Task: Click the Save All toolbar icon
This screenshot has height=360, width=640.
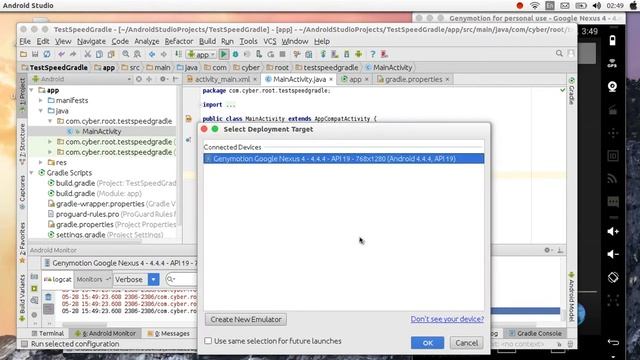Action: pyautogui.click(x=35, y=54)
